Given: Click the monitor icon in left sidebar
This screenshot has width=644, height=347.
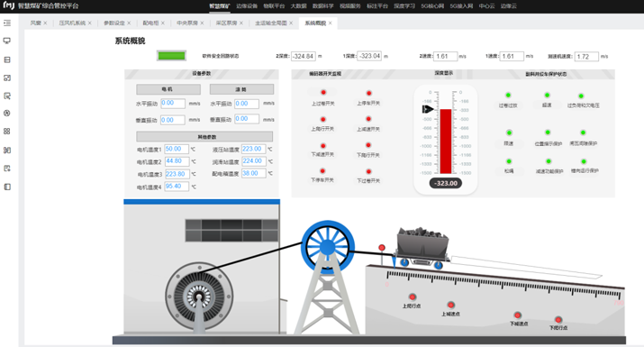Looking at the screenshot, I should (7, 41).
